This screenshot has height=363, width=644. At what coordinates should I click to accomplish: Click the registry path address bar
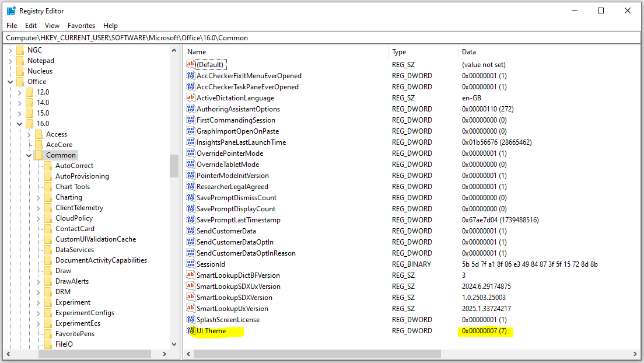tap(322, 38)
